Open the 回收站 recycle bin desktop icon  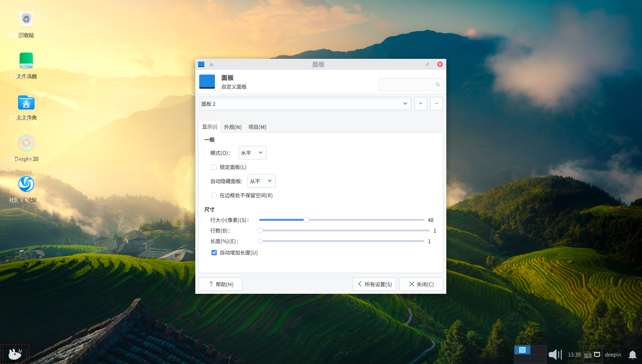tap(26, 20)
